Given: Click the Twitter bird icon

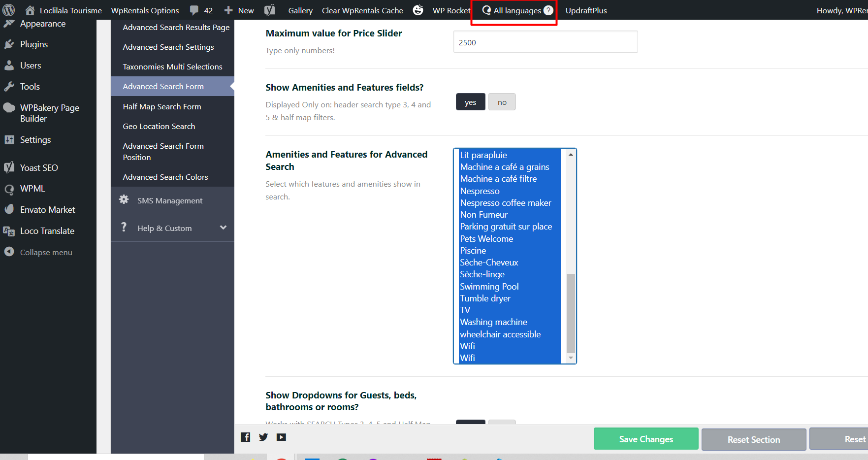Looking at the screenshot, I should tap(263, 437).
